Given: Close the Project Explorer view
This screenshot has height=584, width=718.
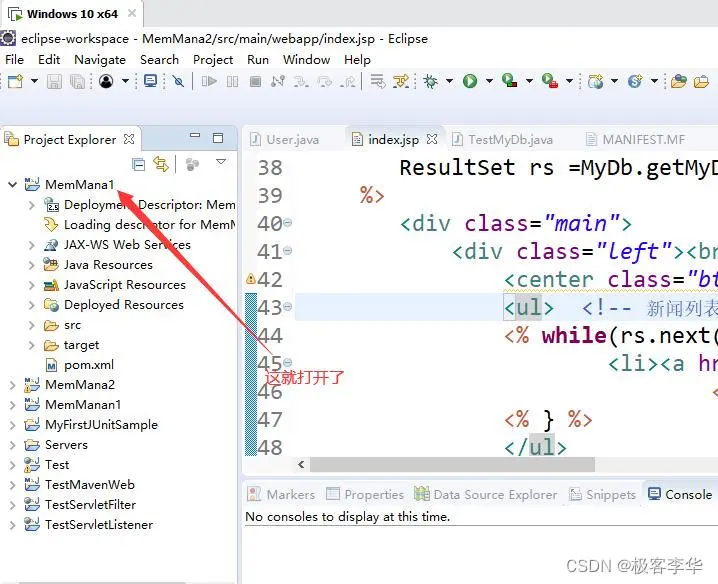Looking at the screenshot, I should click(129, 139).
